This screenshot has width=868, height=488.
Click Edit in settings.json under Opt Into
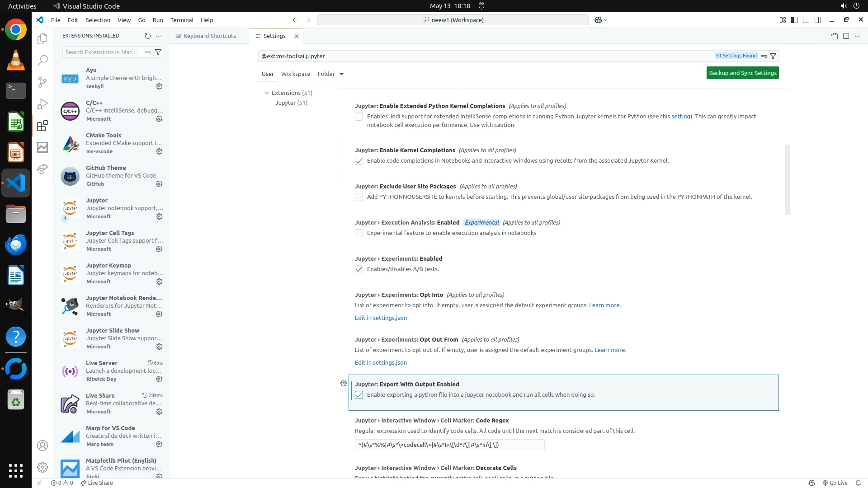pyautogui.click(x=381, y=318)
